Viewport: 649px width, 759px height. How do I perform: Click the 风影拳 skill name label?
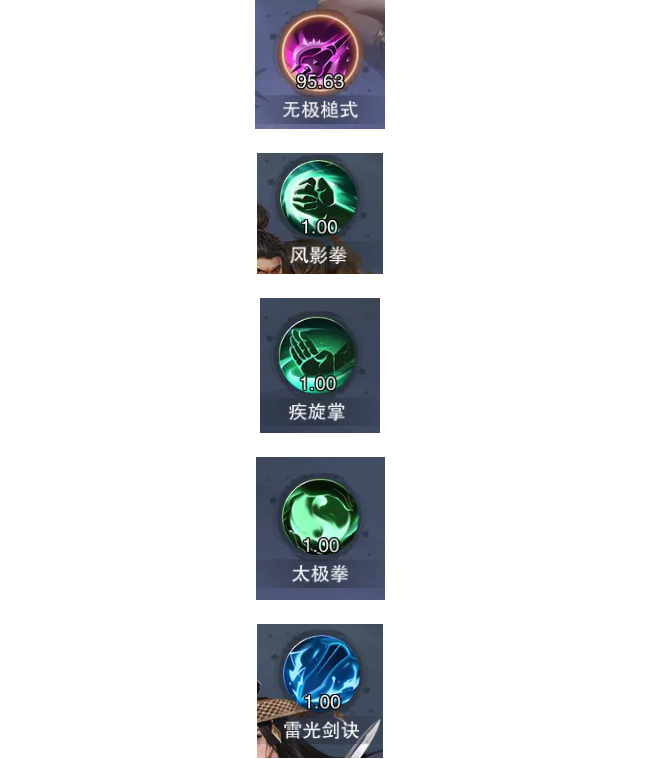coord(318,255)
